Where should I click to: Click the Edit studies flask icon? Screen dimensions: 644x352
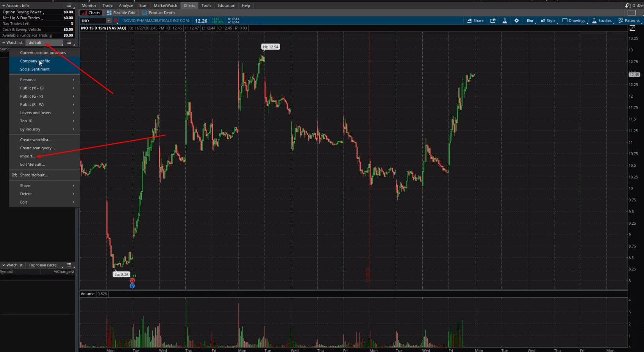504,21
